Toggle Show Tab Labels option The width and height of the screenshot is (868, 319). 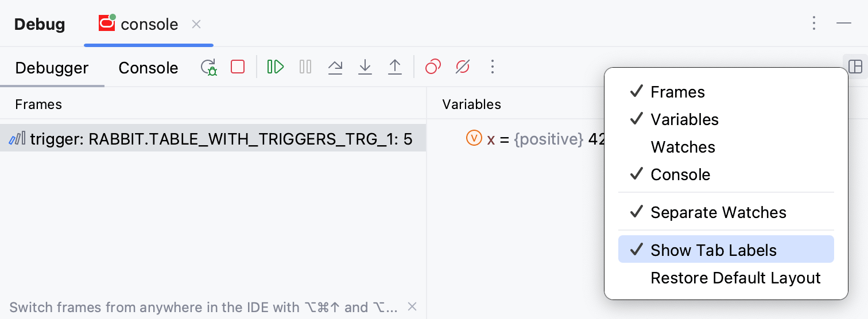point(713,250)
